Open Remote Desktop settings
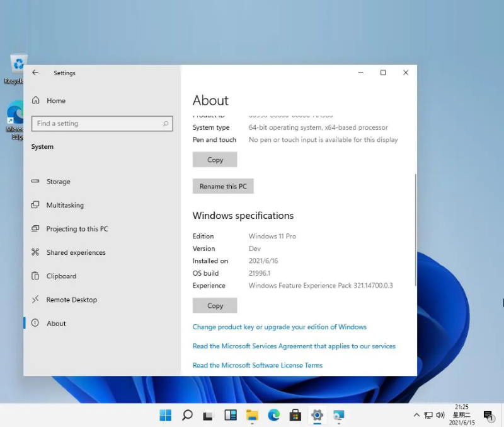The height and width of the screenshot is (427, 504). pyautogui.click(x=71, y=300)
